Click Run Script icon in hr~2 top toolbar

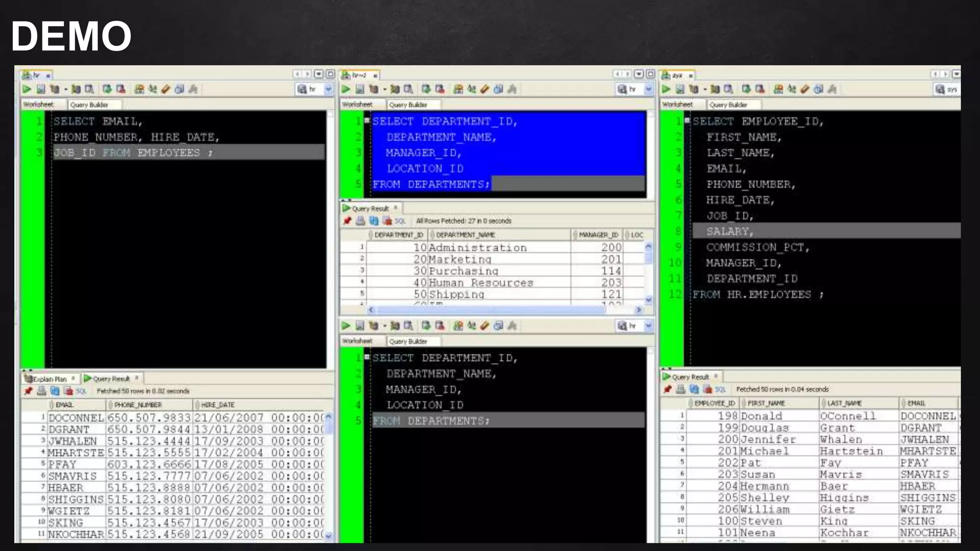[x=359, y=89]
